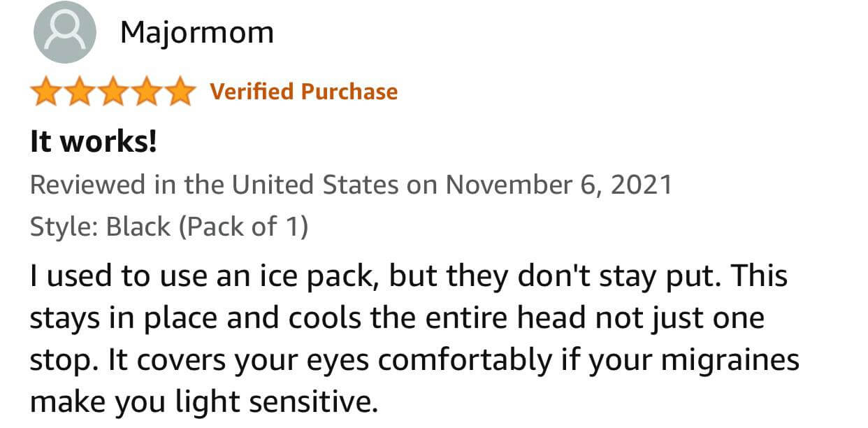Click the Verified Purchase label
Image resolution: width=868 pixels, height=428 pixels.
click(303, 92)
